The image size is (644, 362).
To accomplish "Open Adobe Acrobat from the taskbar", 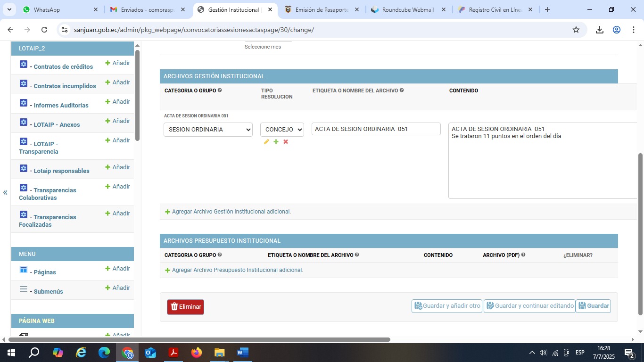I will coord(173,353).
